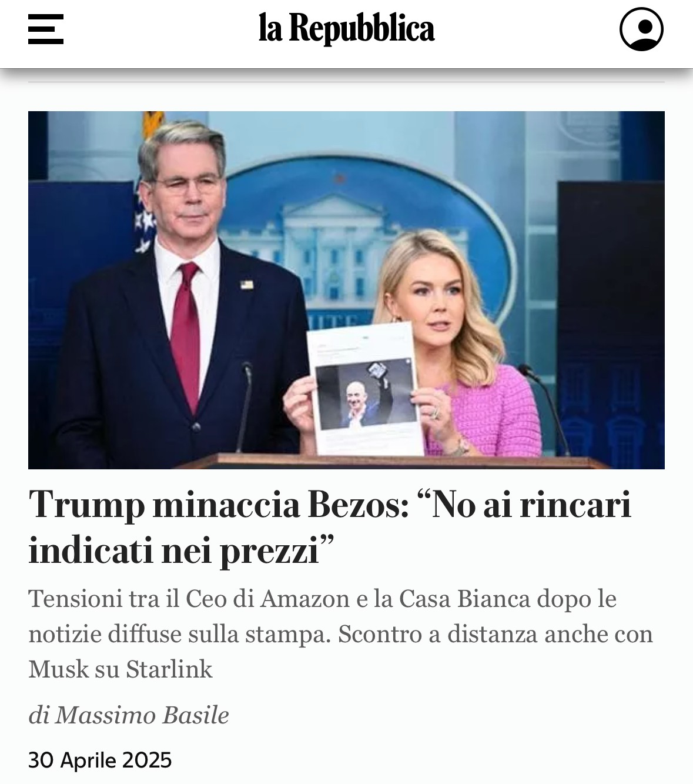Open the user account profile icon
The height and width of the screenshot is (784, 693).
tap(641, 29)
